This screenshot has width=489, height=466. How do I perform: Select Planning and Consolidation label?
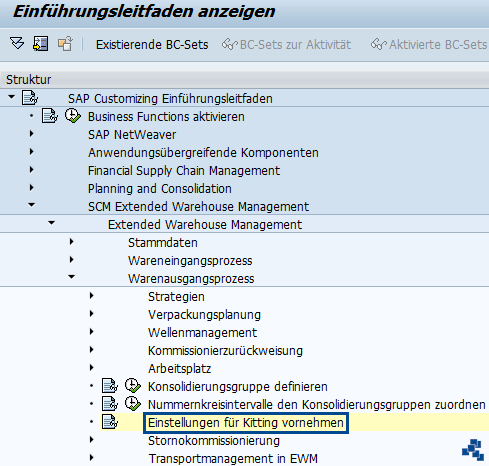pos(160,189)
